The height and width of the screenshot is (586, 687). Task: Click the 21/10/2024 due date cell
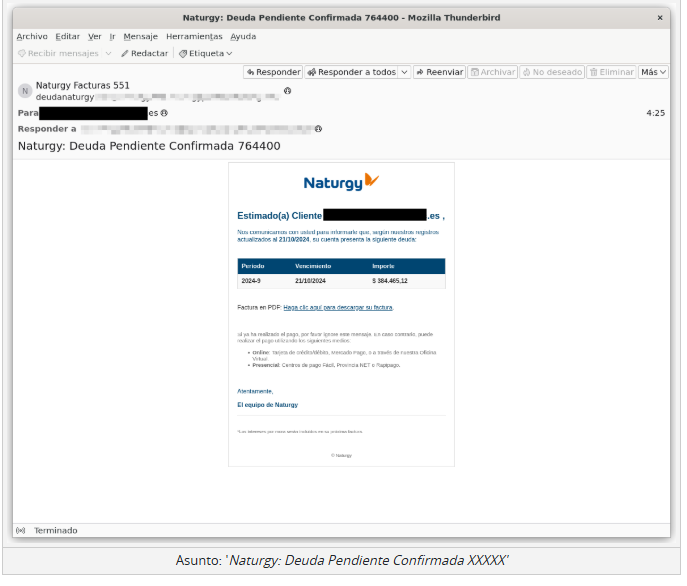point(312,283)
